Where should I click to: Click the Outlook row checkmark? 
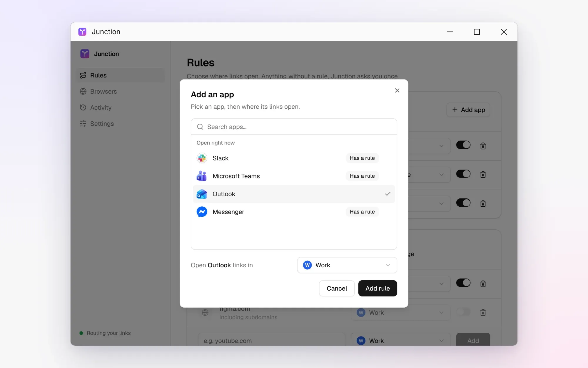(388, 194)
